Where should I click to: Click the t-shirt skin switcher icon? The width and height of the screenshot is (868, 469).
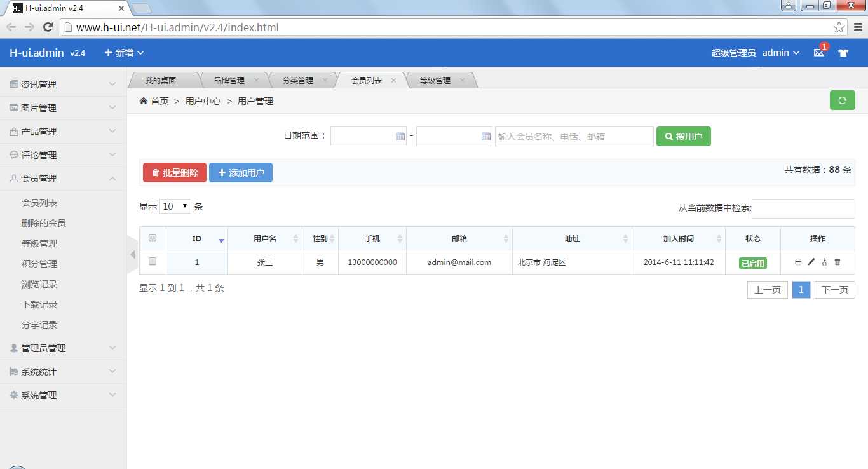(843, 53)
